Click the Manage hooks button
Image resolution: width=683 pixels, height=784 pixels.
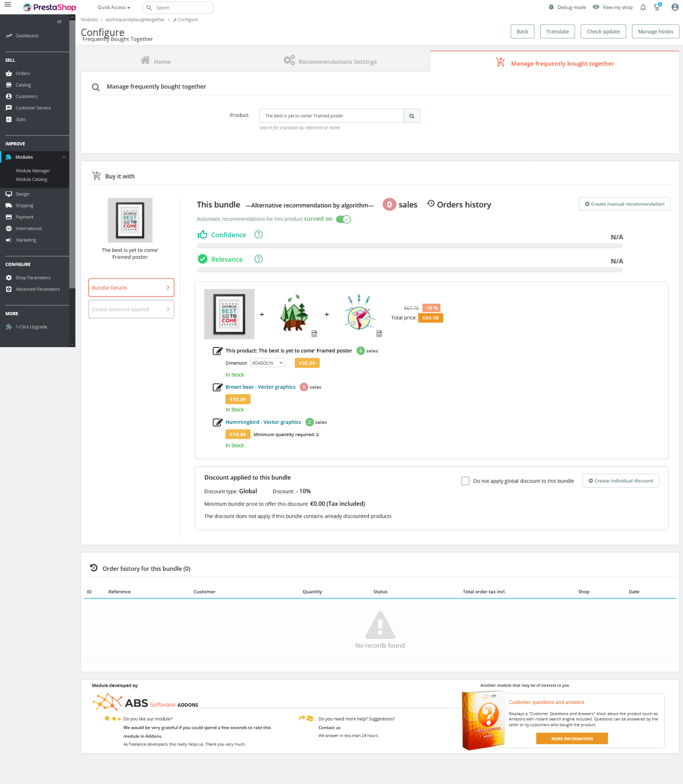click(655, 31)
